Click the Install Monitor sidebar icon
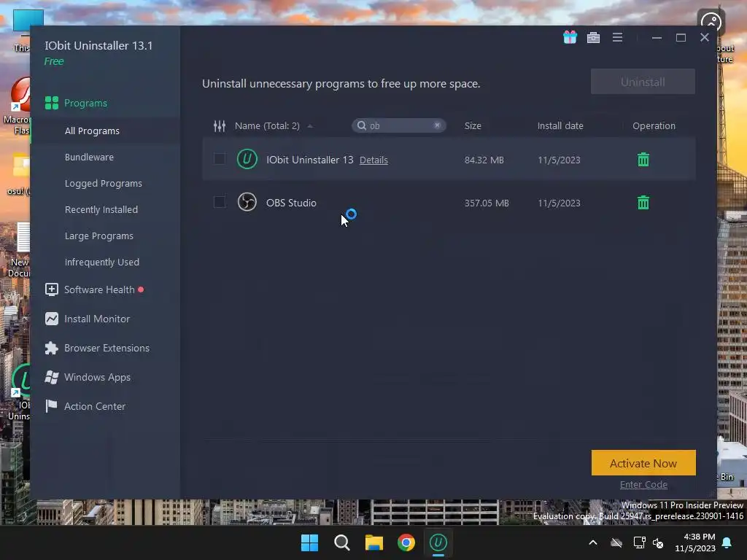 pyautogui.click(x=52, y=319)
